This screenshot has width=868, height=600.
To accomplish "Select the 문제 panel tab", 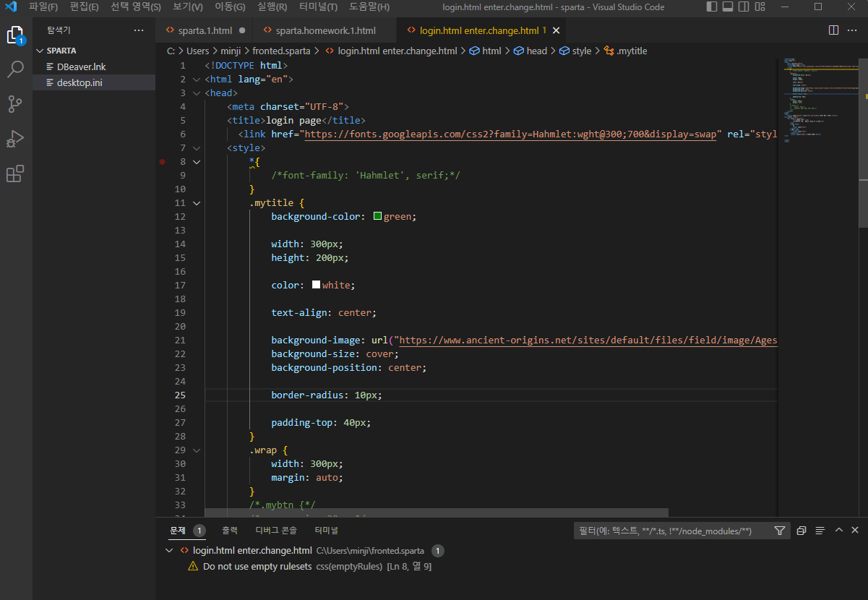I will (178, 530).
